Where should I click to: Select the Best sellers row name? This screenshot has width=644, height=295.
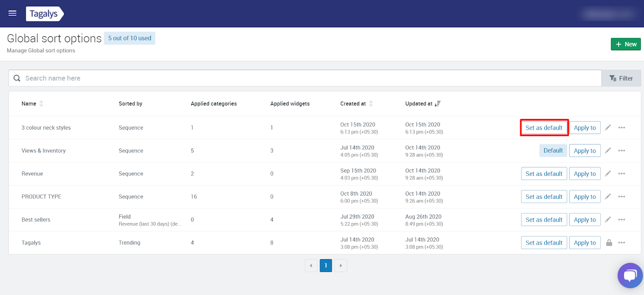pos(36,219)
